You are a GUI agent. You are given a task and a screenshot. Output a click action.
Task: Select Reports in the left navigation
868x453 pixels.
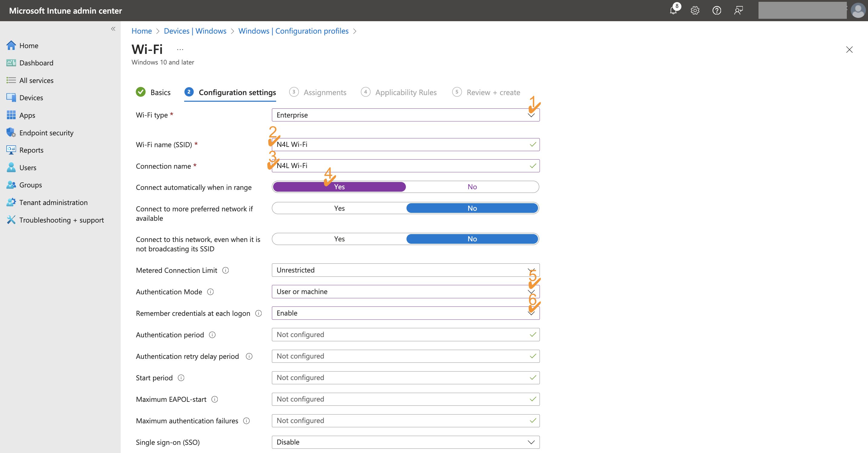(31, 150)
